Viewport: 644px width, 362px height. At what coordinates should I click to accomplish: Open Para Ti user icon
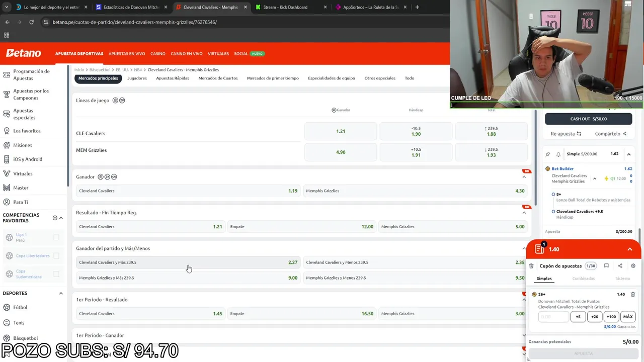click(x=7, y=202)
